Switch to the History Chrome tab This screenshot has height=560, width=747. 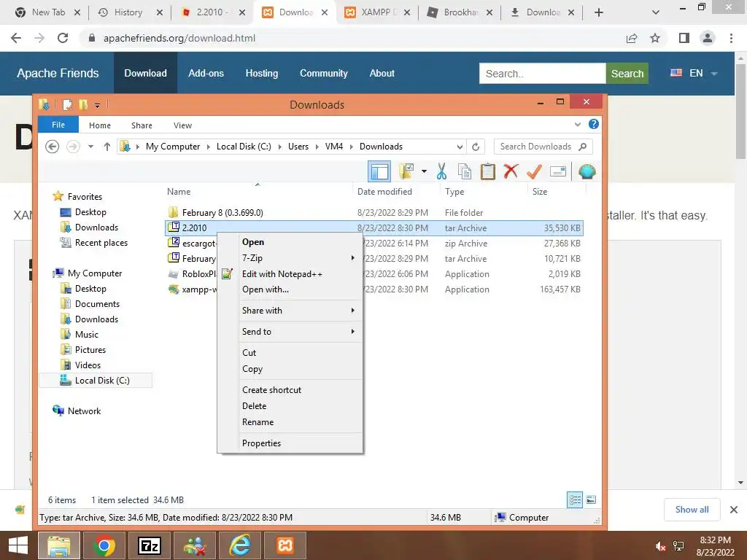coord(130,12)
